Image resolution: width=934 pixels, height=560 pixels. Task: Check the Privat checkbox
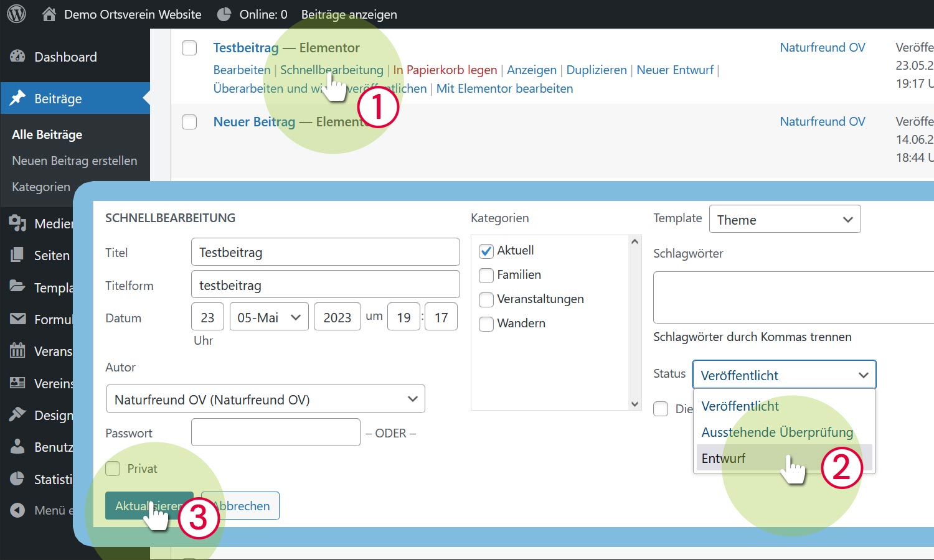pos(113,468)
